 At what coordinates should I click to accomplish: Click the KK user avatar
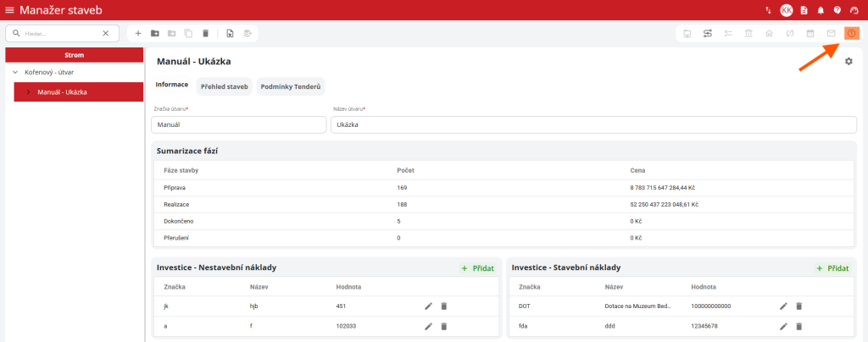[787, 10]
